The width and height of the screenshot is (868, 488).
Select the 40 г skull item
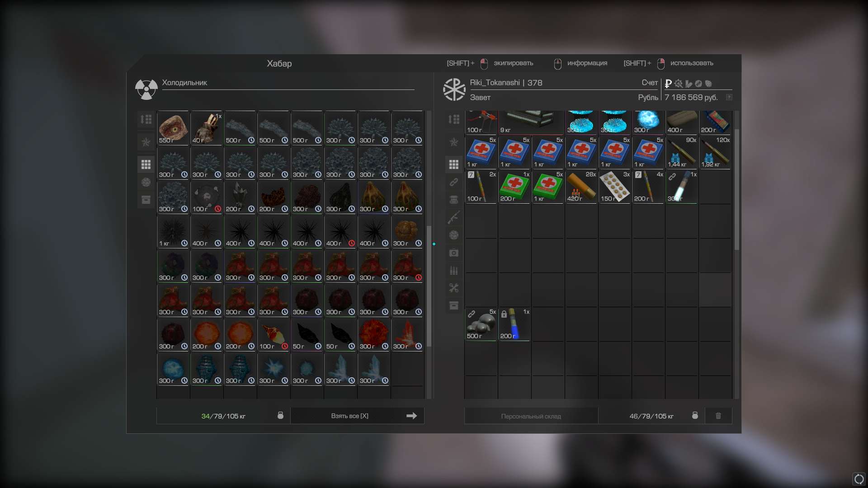pos(207,128)
